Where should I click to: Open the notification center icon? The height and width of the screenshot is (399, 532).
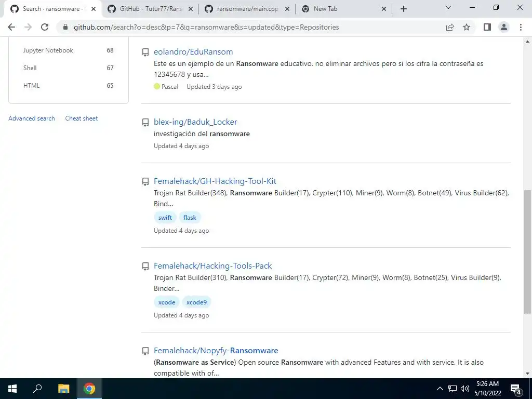(x=516, y=389)
